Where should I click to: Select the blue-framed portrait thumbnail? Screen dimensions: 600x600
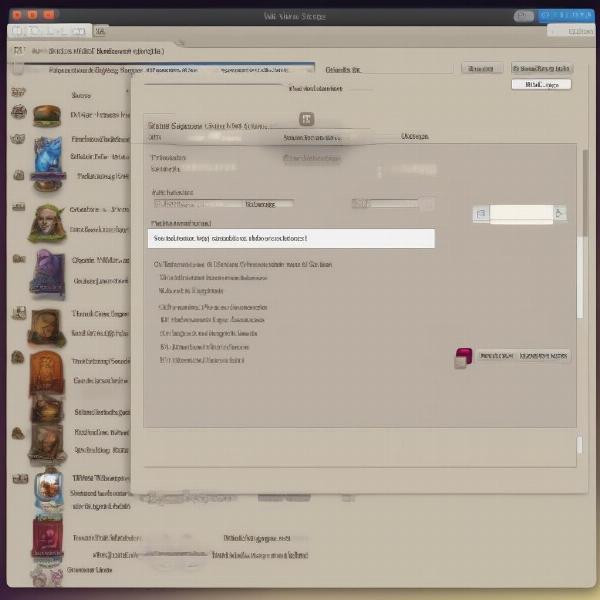(x=49, y=491)
